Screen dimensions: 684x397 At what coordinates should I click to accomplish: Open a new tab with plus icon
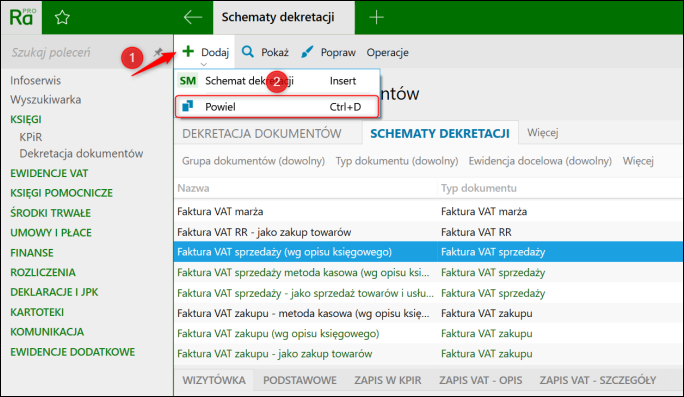pos(376,17)
